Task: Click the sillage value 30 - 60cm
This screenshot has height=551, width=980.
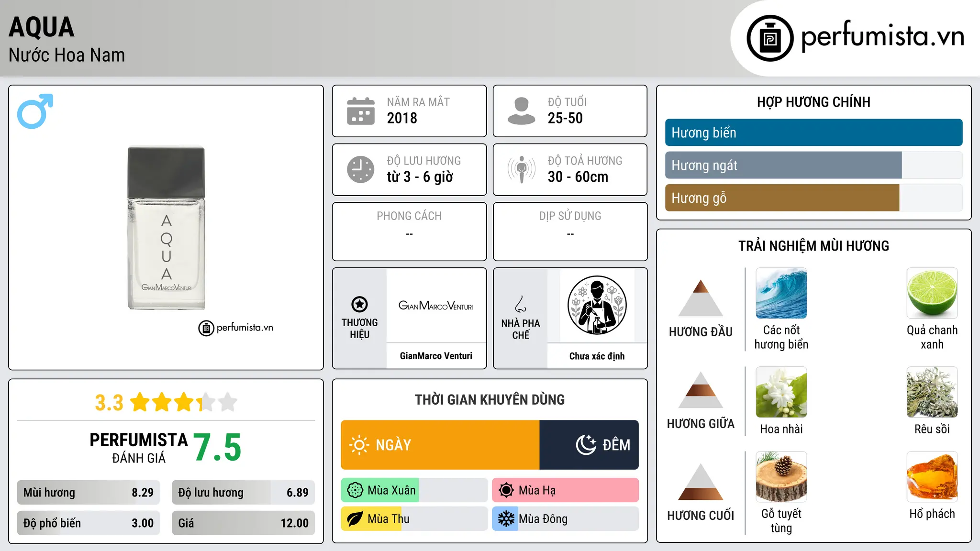Action: tap(578, 177)
